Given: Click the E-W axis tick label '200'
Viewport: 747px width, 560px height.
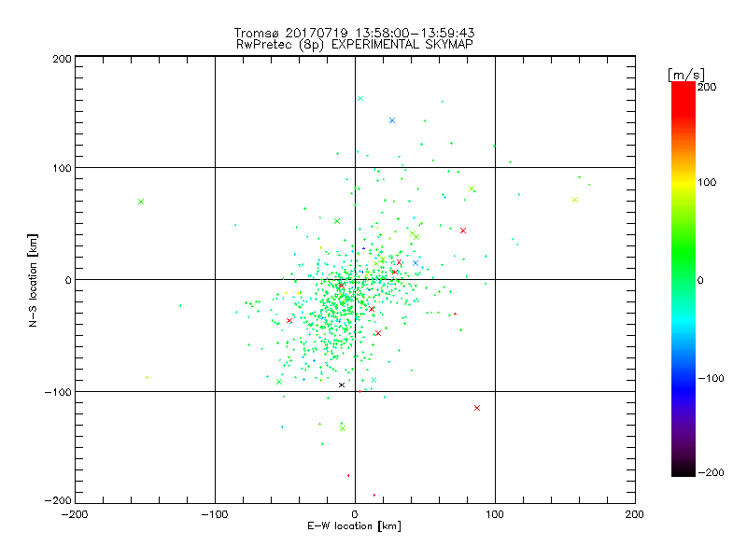Looking at the screenshot, I should coord(635,514).
